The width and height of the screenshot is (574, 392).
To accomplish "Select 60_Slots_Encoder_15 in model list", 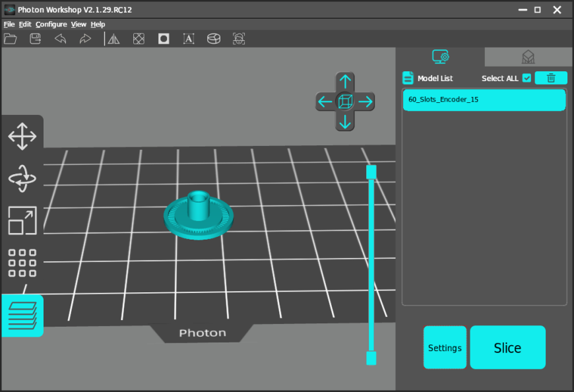I will [x=484, y=100].
